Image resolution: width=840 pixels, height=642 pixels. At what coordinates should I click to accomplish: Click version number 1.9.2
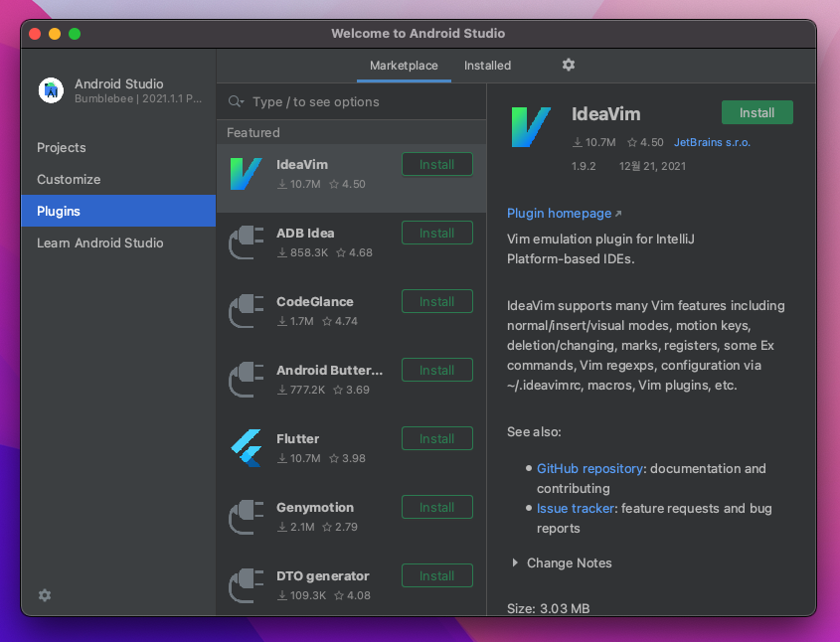click(x=584, y=166)
